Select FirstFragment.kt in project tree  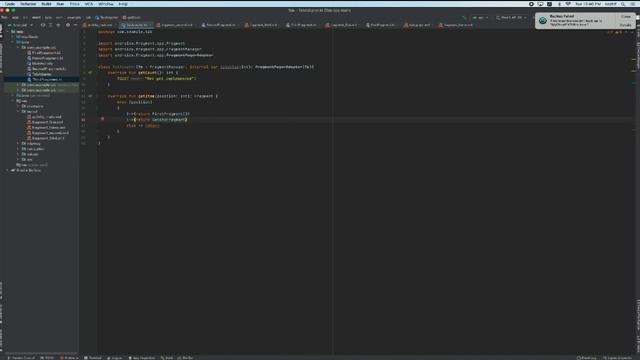(44, 53)
